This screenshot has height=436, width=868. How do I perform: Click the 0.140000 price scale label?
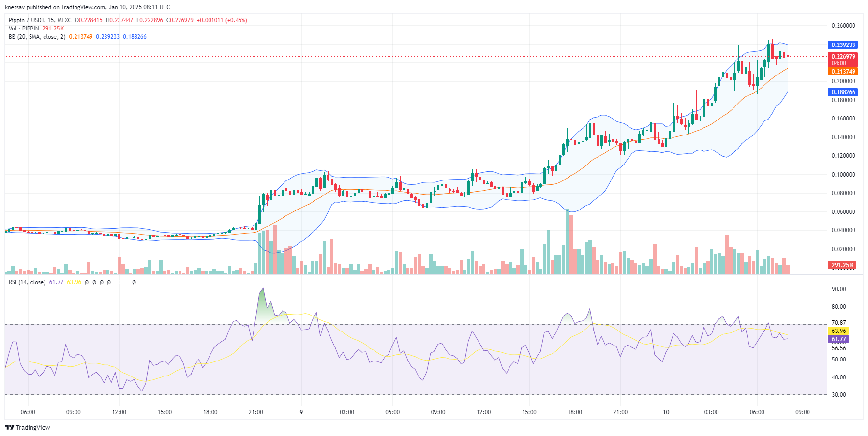(843, 137)
